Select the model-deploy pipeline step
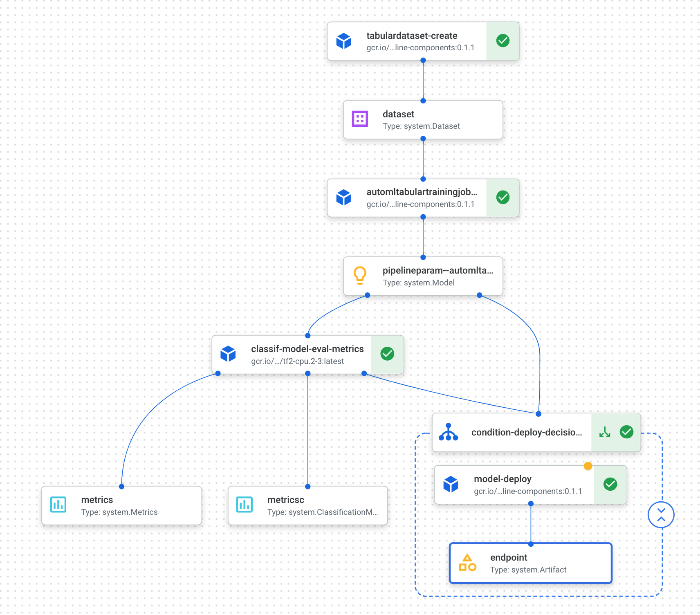 coord(502,484)
